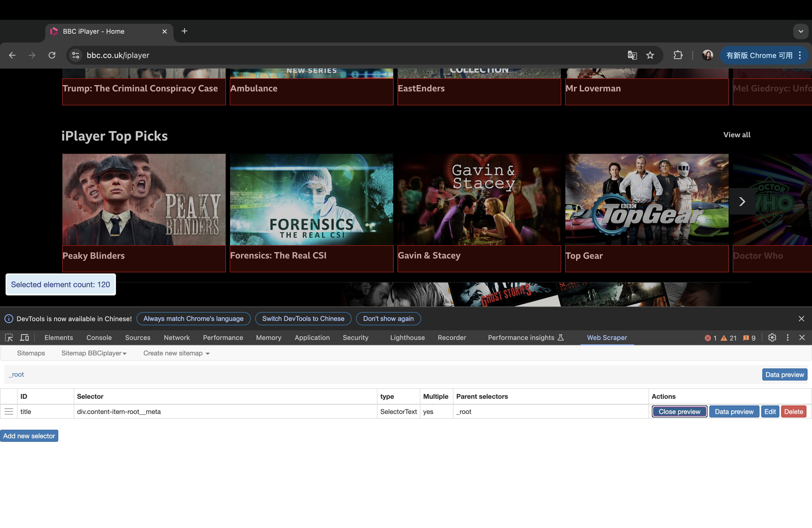Open the Peaky Blinders thumbnail
The image size is (812, 528).
click(x=144, y=200)
